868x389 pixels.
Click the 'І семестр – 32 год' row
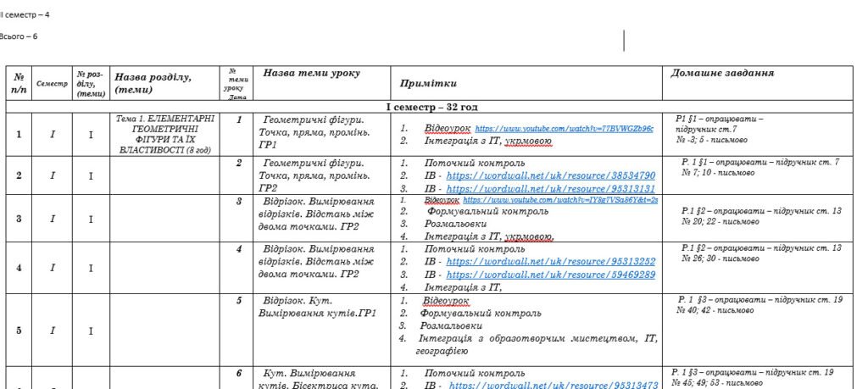(431, 107)
